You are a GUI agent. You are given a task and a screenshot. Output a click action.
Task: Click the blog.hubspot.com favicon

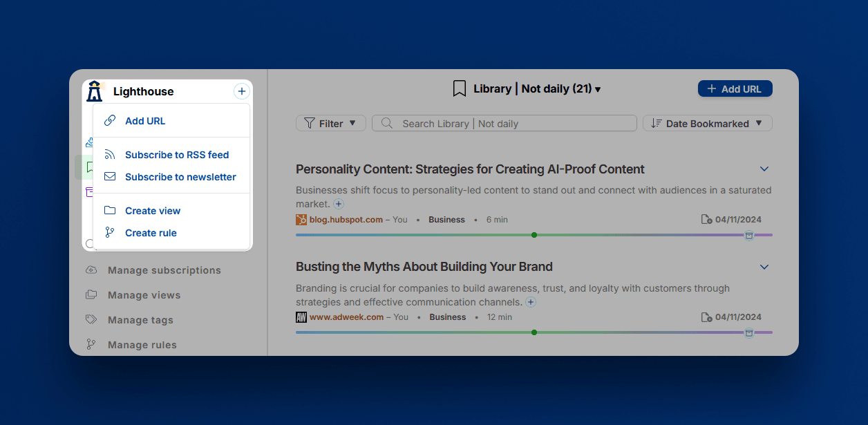coord(301,220)
